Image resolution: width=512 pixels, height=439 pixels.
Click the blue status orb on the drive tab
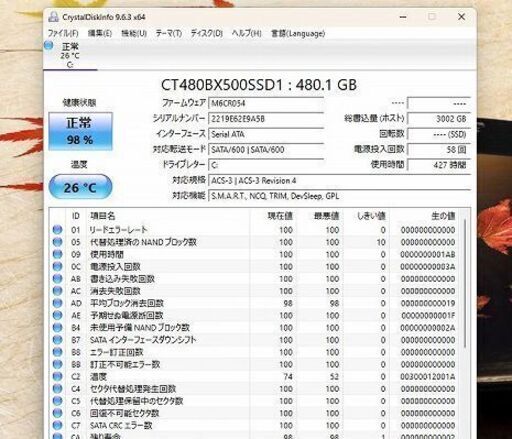49,45
